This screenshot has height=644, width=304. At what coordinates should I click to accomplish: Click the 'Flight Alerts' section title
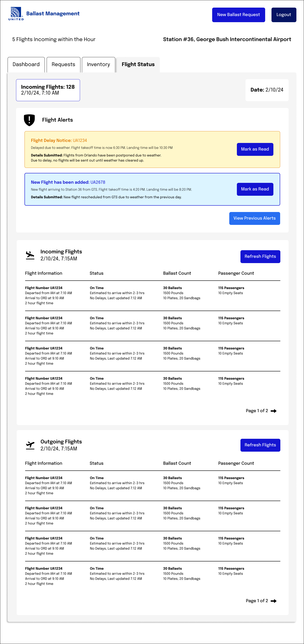click(x=57, y=120)
